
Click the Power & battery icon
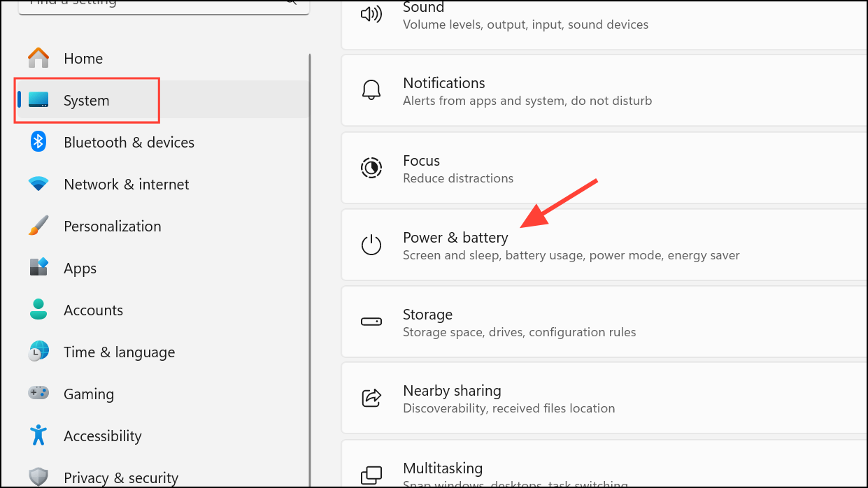tap(371, 245)
